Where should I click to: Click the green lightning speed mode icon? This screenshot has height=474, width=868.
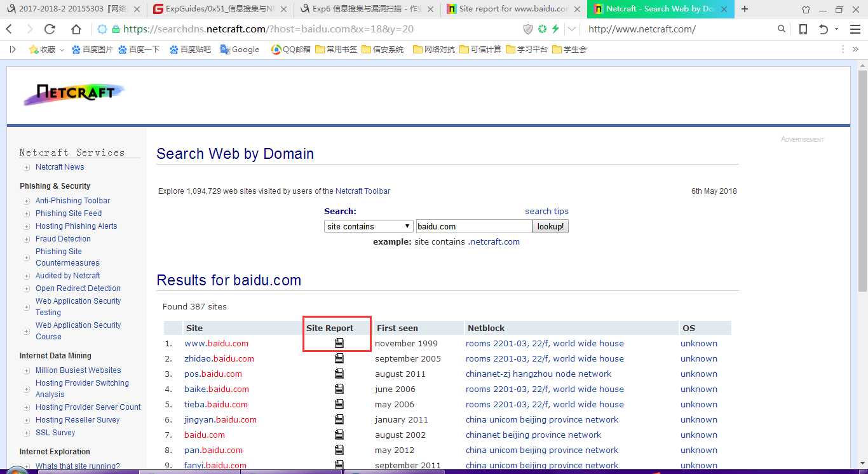pos(556,29)
